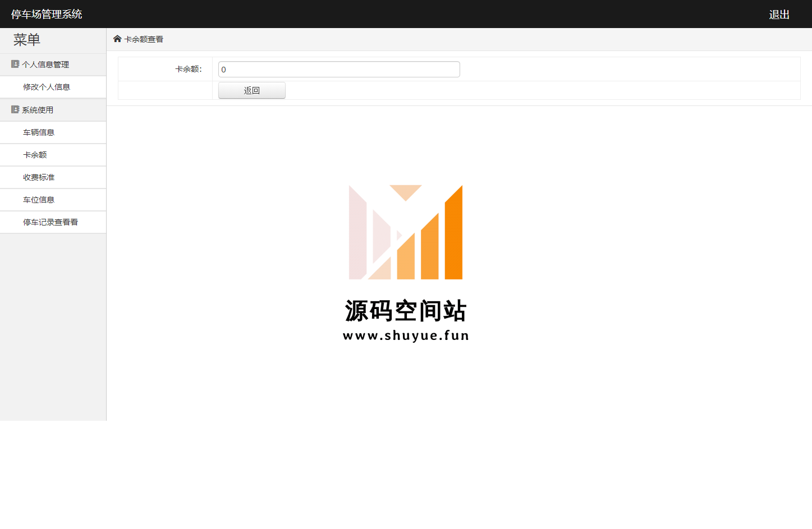Click the 停车场管理系统 title

tap(47, 14)
